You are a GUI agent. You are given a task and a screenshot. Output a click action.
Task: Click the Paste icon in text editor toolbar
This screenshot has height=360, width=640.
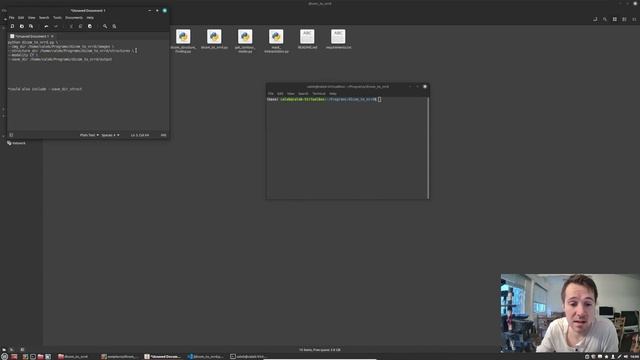[x=90, y=26]
